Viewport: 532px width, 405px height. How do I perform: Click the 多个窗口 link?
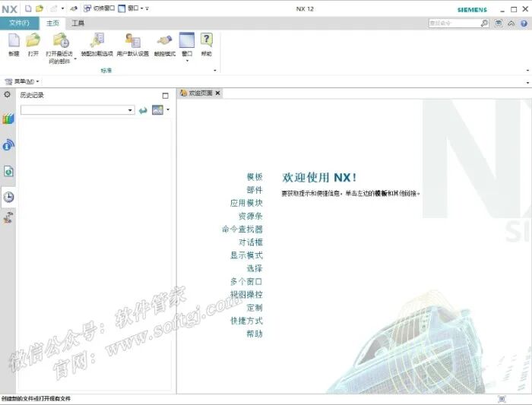(x=246, y=282)
